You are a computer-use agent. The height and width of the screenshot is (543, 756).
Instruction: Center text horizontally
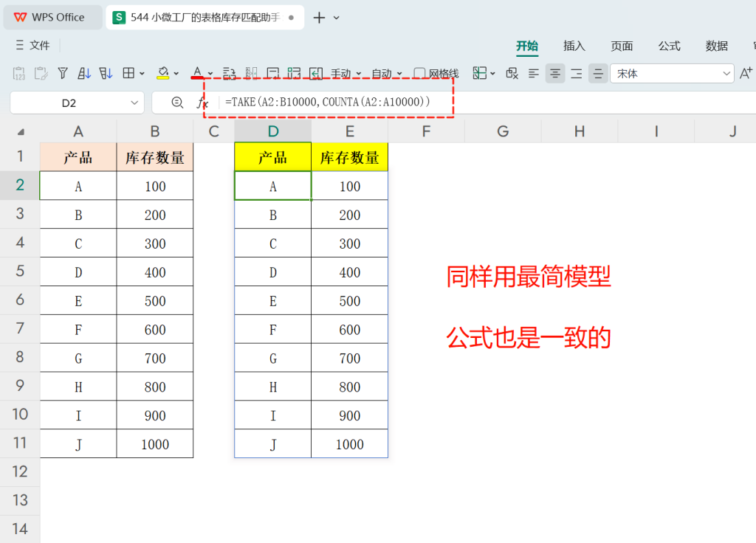[x=555, y=74]
